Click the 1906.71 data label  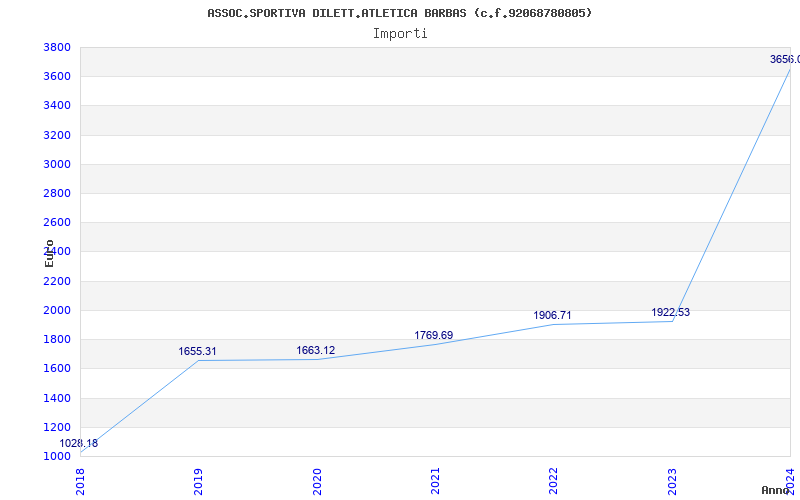[x=553, y=315]
